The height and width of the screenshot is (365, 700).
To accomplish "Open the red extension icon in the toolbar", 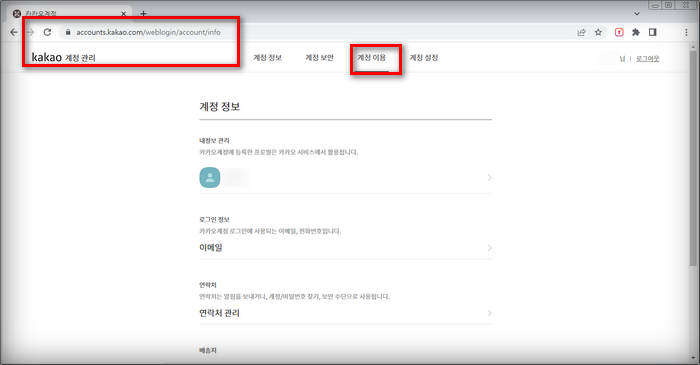I will click(619, 32).
